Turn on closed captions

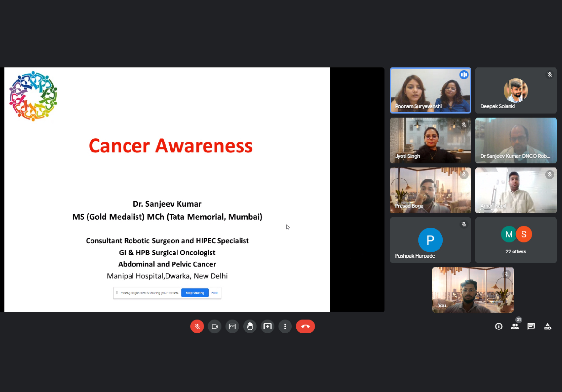pos(232,326)
